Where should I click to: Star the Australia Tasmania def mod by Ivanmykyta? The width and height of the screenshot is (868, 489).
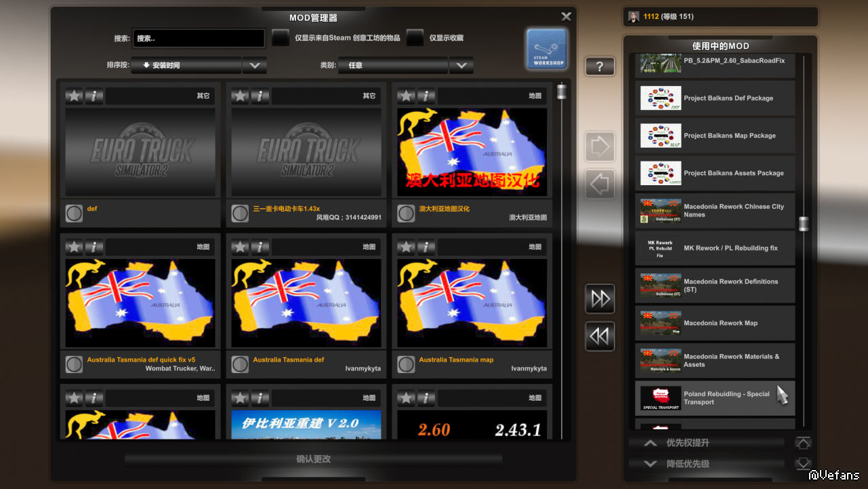pyautogui.click(x=240, y=247)
